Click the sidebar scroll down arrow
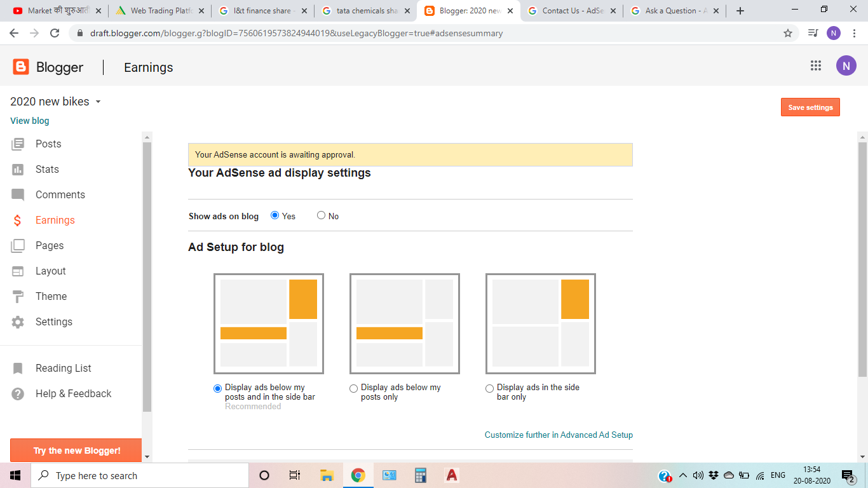 click(x=147, y=456)
